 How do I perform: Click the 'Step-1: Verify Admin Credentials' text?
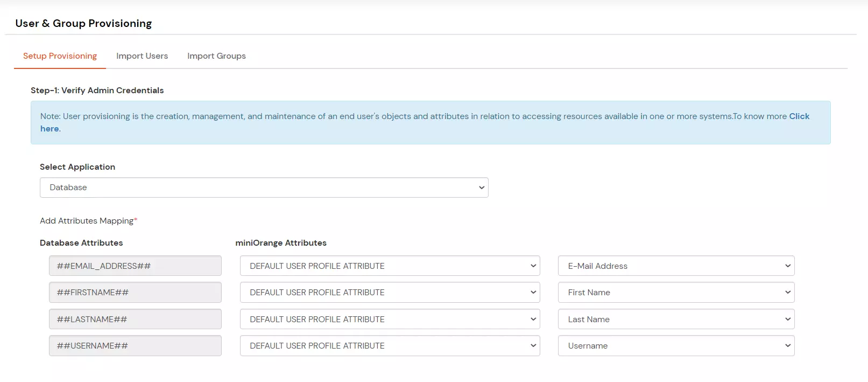click(x=97, y=91)
